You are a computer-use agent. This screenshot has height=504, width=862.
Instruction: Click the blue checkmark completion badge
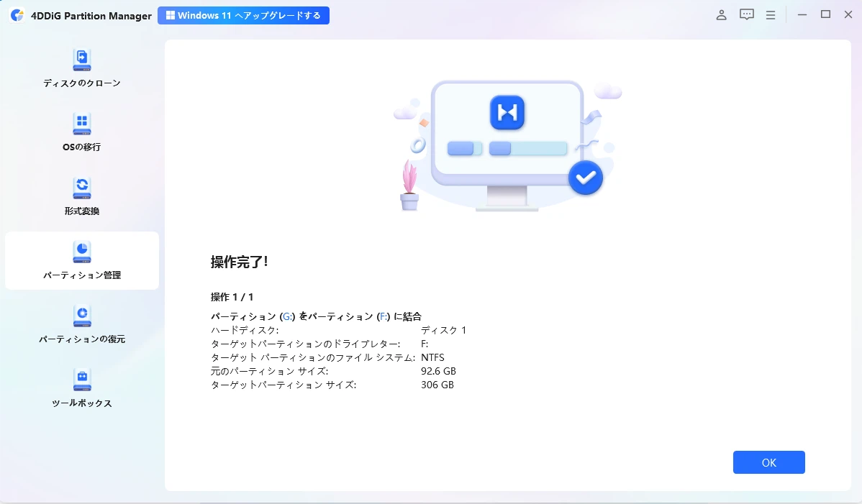[586, 178]
